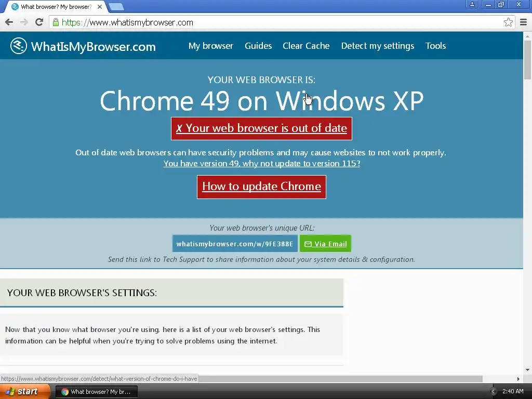
Task: Close the What browser tab
Action: [x=99, y=7]
